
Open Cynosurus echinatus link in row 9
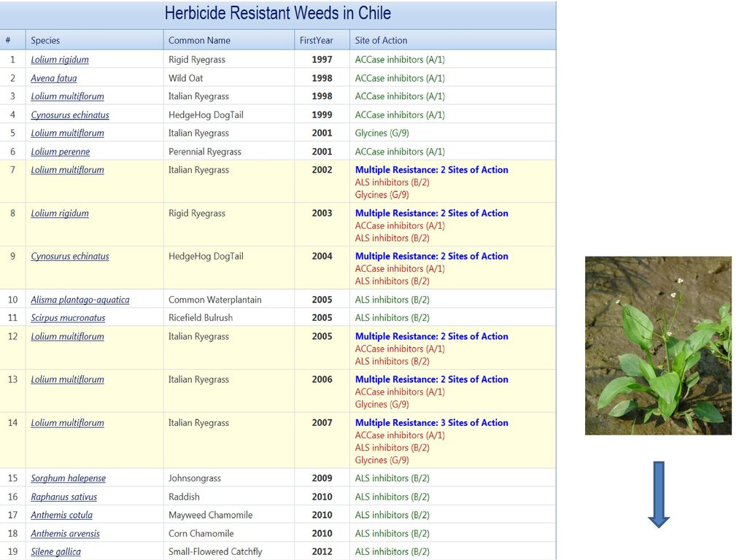[70, 256]
